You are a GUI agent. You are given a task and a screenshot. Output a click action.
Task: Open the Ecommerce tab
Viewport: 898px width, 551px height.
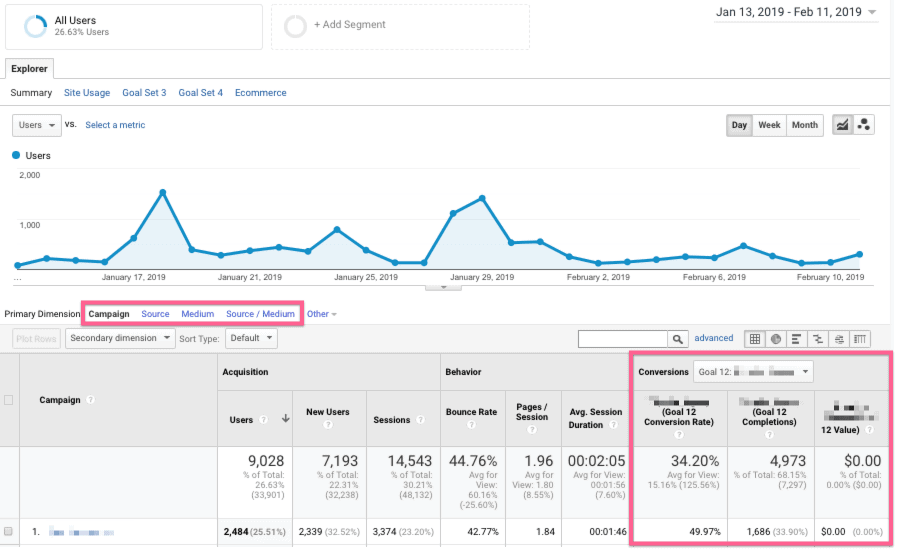tap(260, 93)
